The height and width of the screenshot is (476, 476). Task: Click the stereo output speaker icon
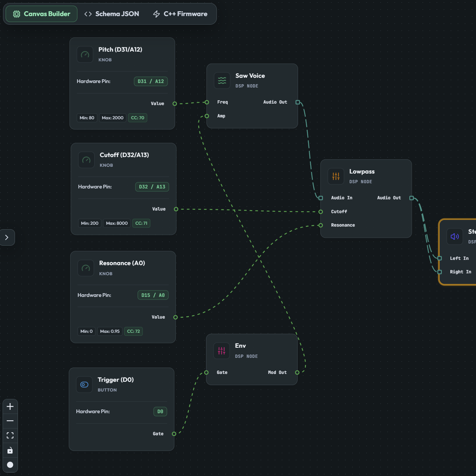tap(455, 236)
